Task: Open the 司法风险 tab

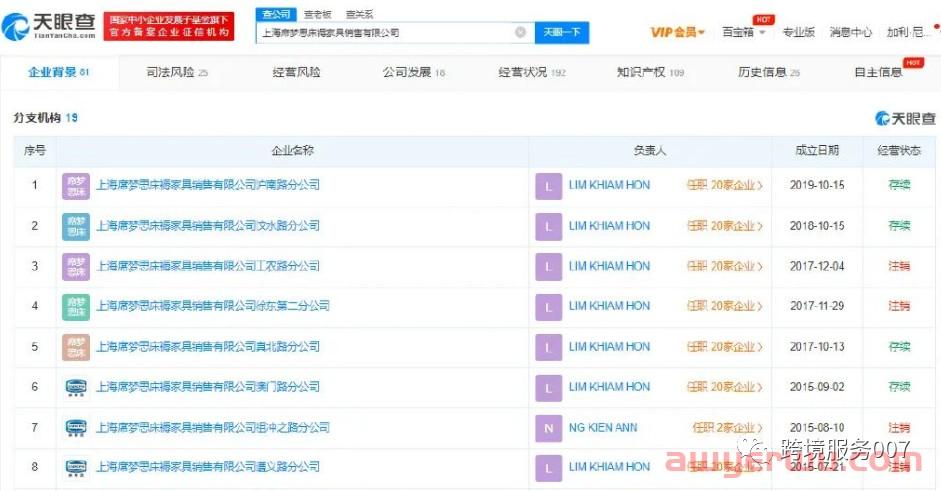Action: [177, 72]
